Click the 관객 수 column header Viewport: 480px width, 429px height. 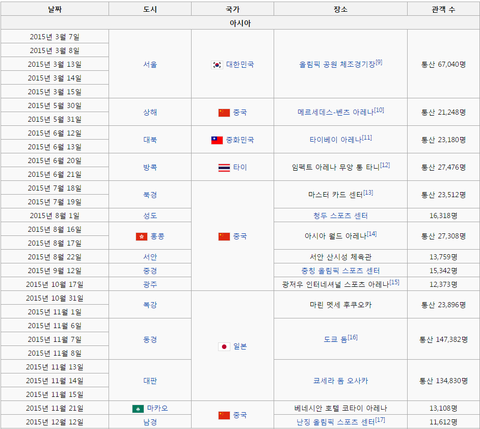tap(443, 9)
